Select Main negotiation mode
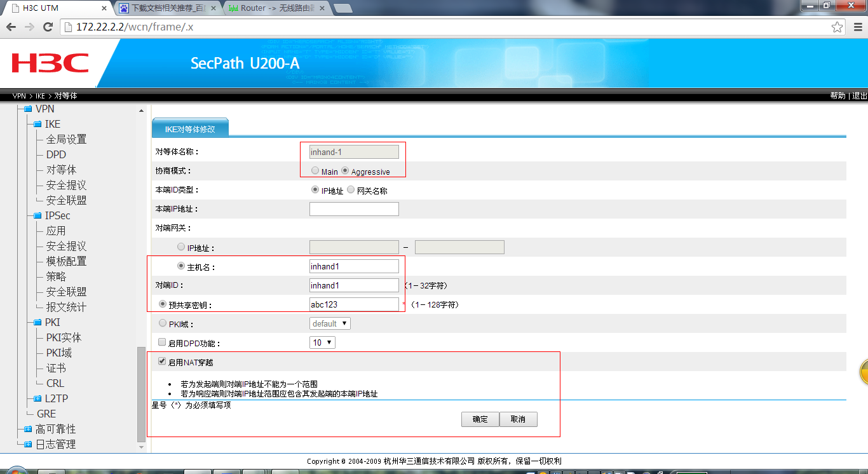 (x=315, y=171)
